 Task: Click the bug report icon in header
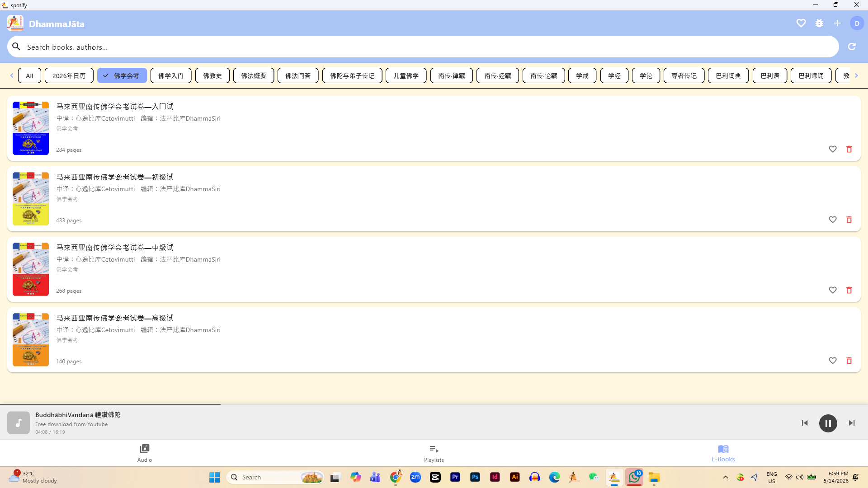point(819,23)
